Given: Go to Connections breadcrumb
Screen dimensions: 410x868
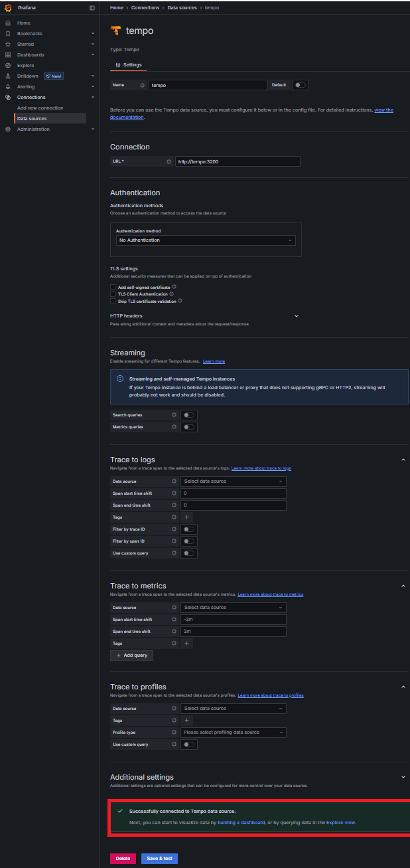Looking at the screenshot, I should point(145,7).
